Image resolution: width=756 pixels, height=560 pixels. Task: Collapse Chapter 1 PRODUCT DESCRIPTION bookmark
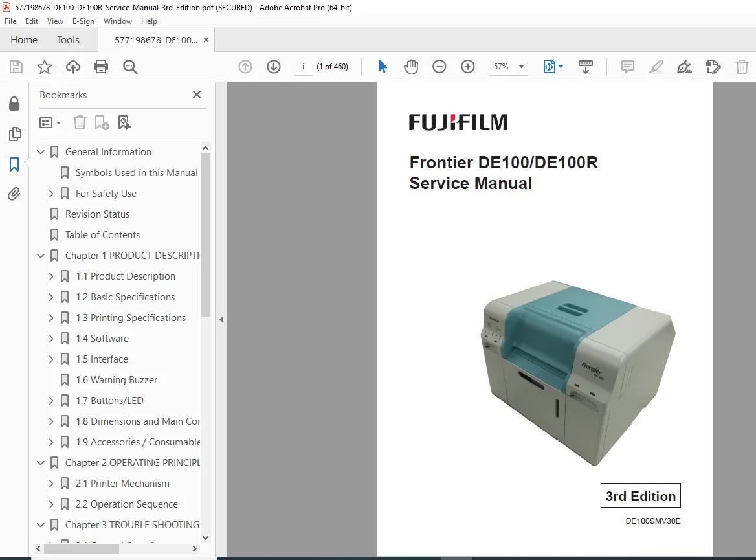point(41,256)
